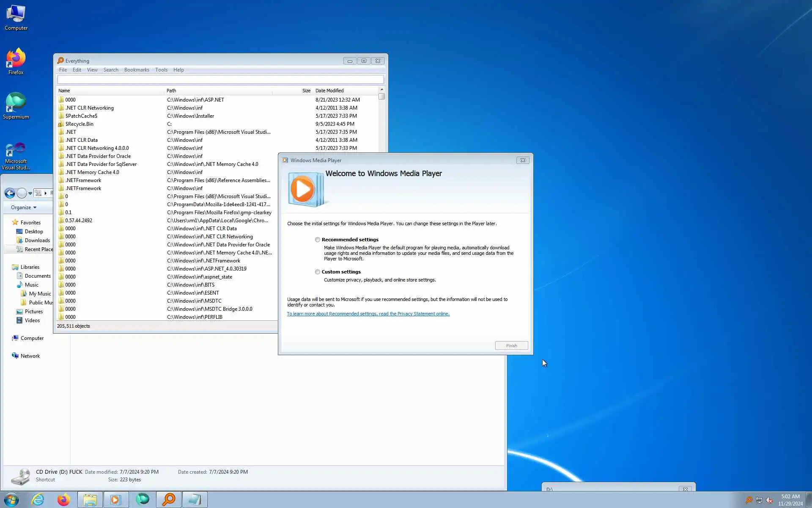Click the Explorer back arrow button
Image resolution: width=812 pixels, height=508 pixels.
10,193
